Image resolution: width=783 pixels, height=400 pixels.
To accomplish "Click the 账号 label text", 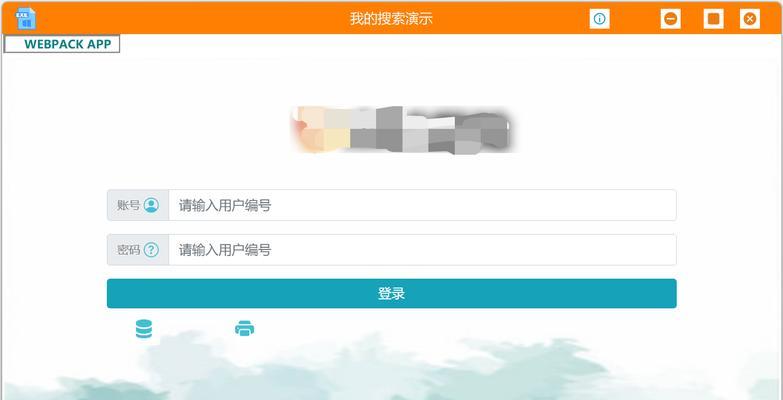I will coord(129,205).
